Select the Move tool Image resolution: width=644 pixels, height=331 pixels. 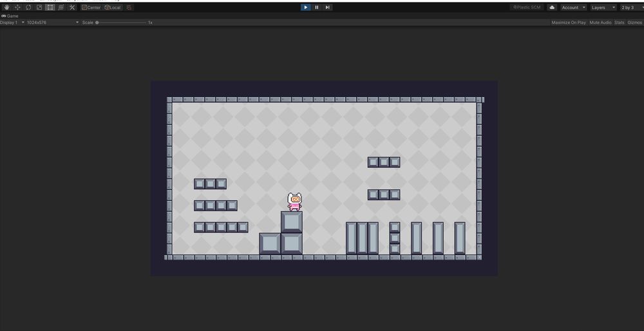pos(17,7)
